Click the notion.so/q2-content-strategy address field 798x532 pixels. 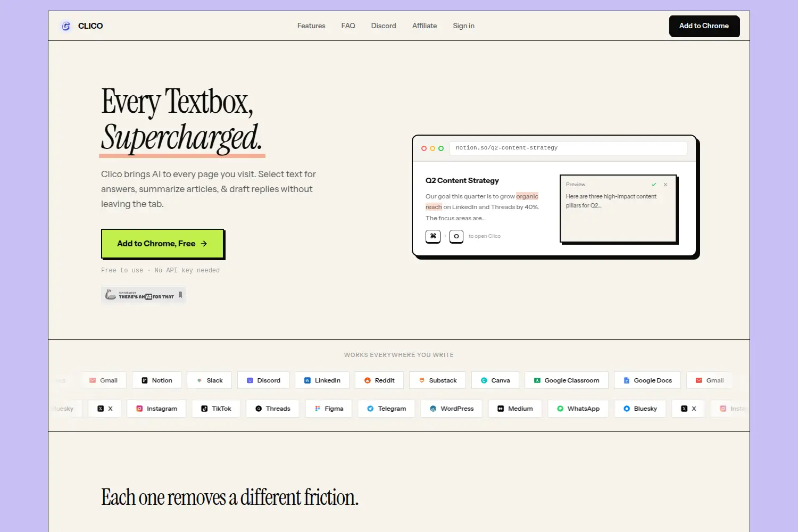coord(568,148)
